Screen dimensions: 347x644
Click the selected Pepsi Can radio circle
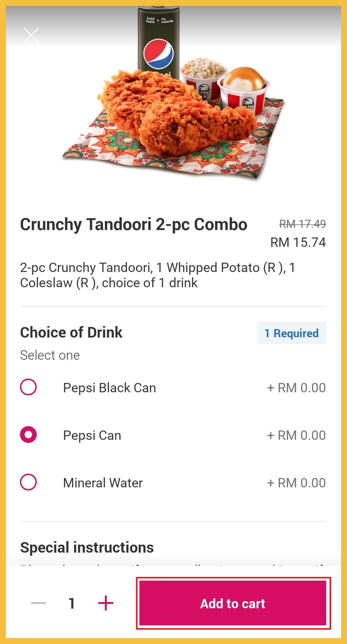[28, 435]
